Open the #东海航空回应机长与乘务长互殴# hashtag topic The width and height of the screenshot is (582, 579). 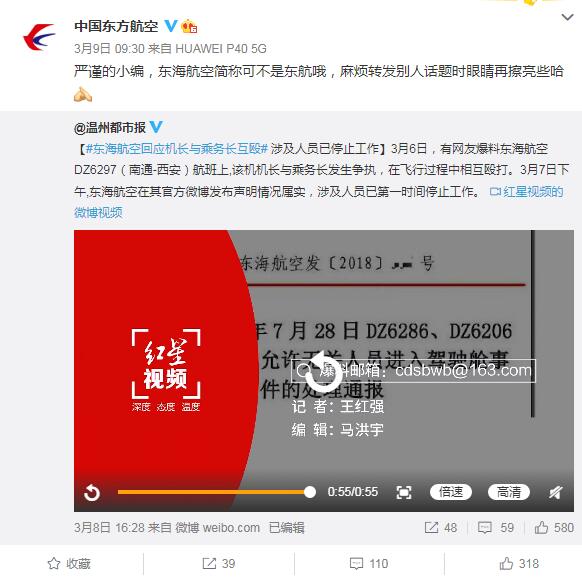click(177, 149)
